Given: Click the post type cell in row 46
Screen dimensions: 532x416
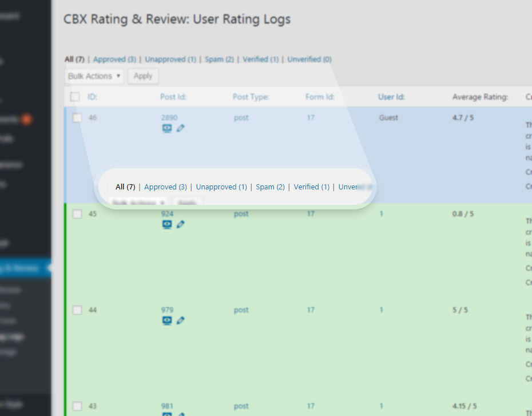Looking at the screenshot, I should point(241,118).
